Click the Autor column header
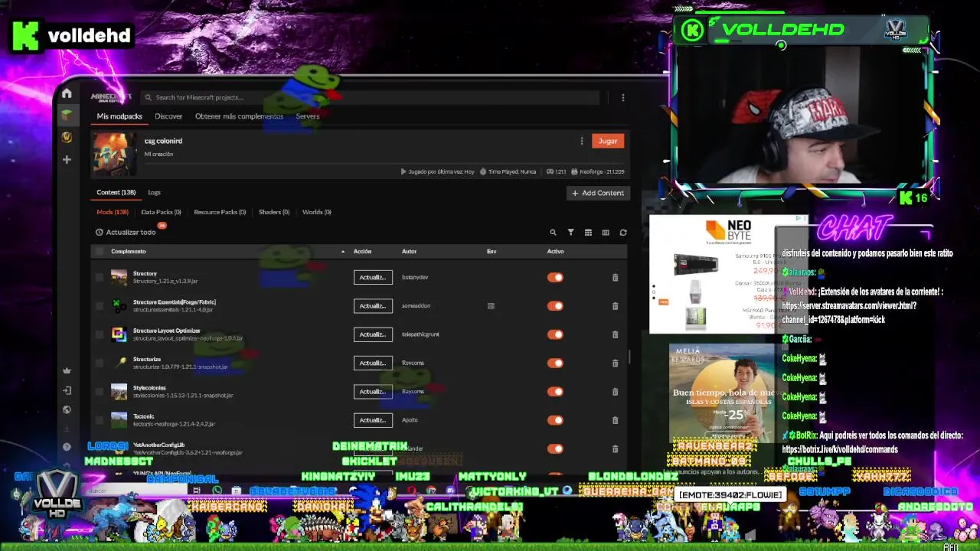This screenshot has width=980, height=551. [x=409, y=251]
